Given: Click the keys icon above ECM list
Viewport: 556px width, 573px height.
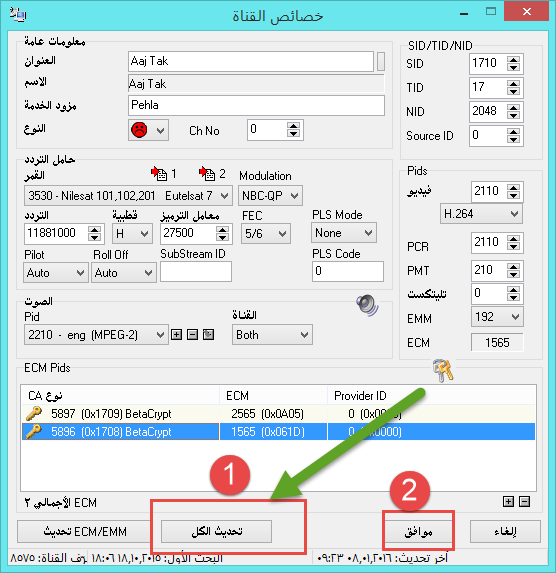Looking at the screenshot, I should pos(443,371).
